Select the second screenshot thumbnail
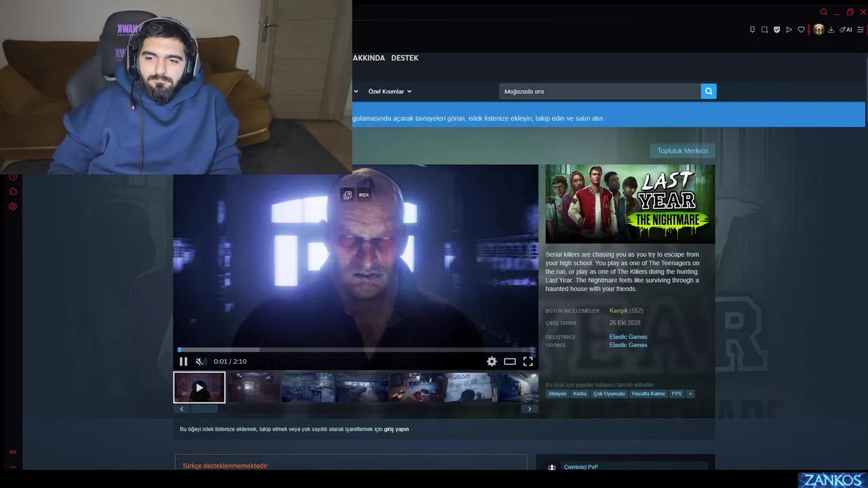868x488 pixels. (x=254, y=388)
